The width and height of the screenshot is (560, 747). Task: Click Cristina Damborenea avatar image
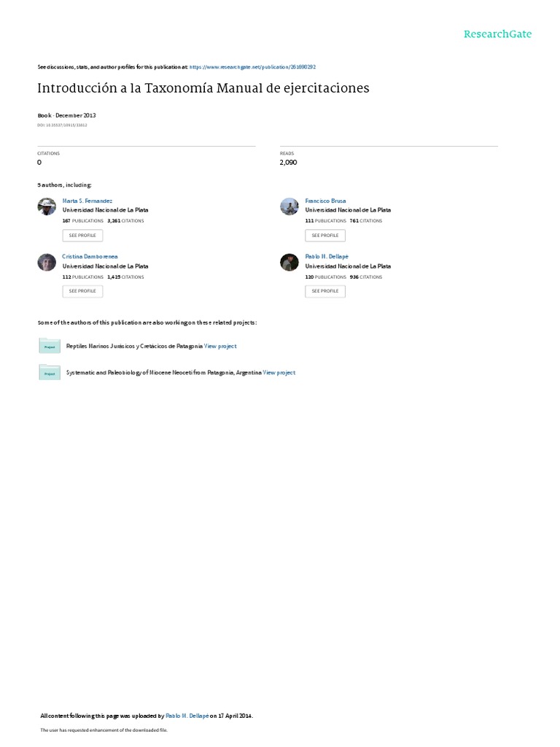(x=47, y=262)
